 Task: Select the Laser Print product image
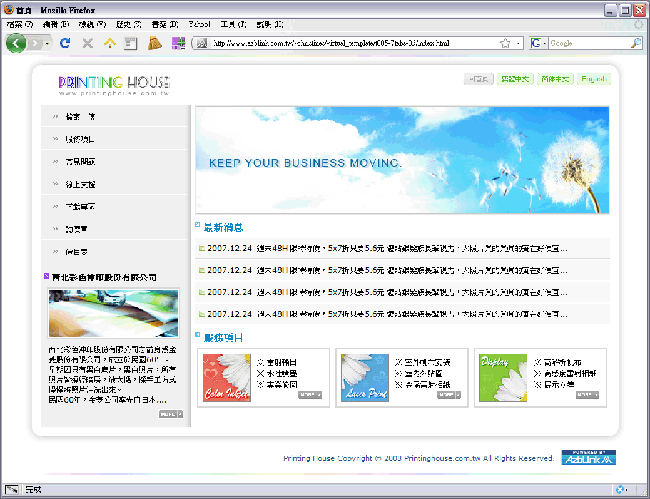pyautogui.click(x=363, y=377)
